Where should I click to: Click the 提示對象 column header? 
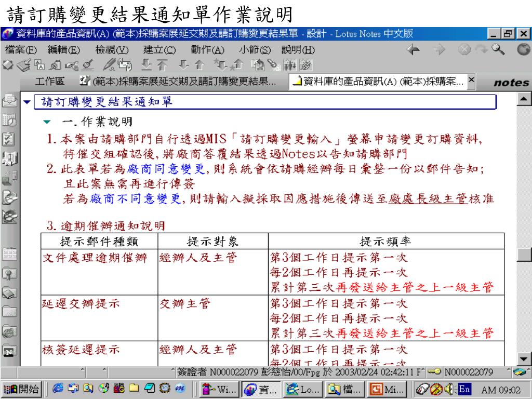213,242
